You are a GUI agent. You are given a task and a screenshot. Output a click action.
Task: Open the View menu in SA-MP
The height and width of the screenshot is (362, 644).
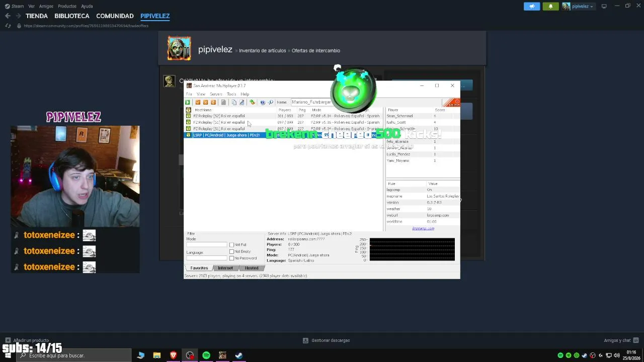click(201, 94)
